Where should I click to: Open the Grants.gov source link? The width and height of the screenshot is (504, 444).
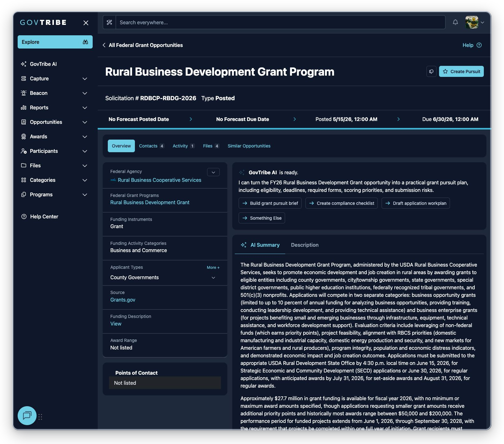pos(123,300)
